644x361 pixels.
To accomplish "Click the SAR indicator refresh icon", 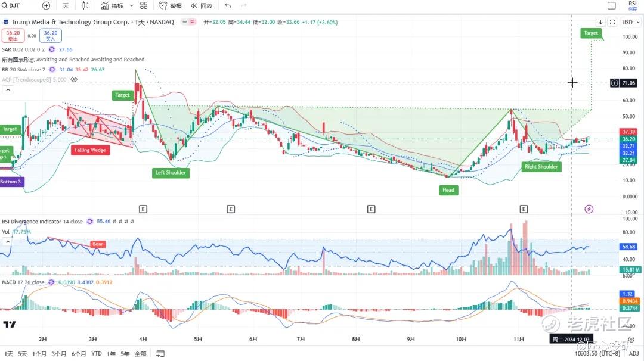I will pyautogui.click(x=52, y=49).
